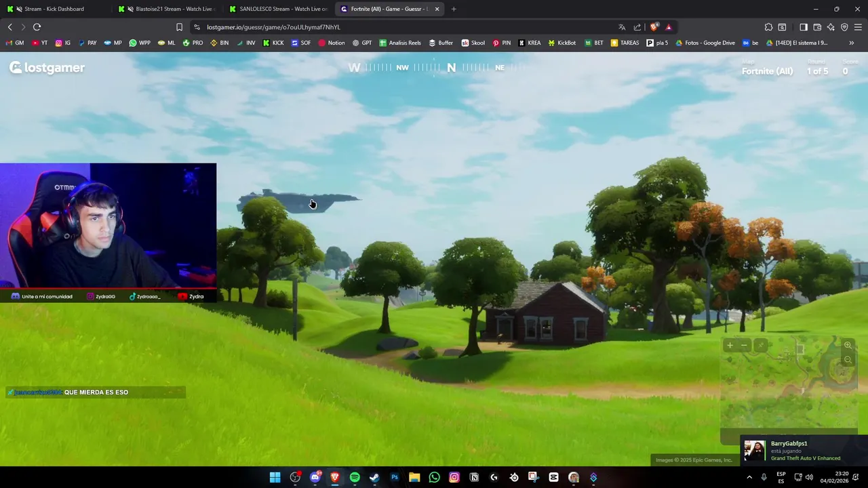Open the Brave VPN shield icon
The width and height of the screenshot is (868, 488).
(x=844, y=27)
